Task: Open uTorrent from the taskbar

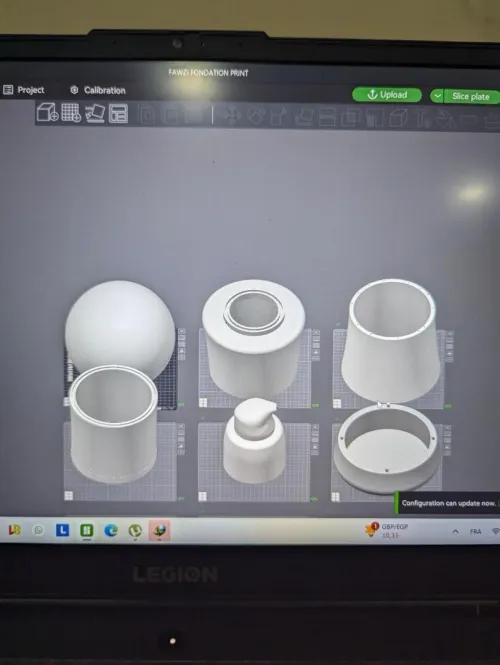Action: click(135, 531)
